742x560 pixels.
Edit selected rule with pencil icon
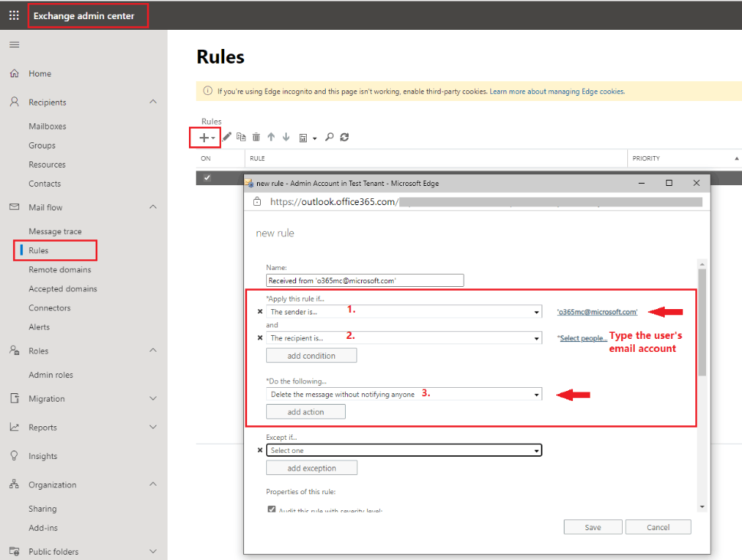[227, 137]
